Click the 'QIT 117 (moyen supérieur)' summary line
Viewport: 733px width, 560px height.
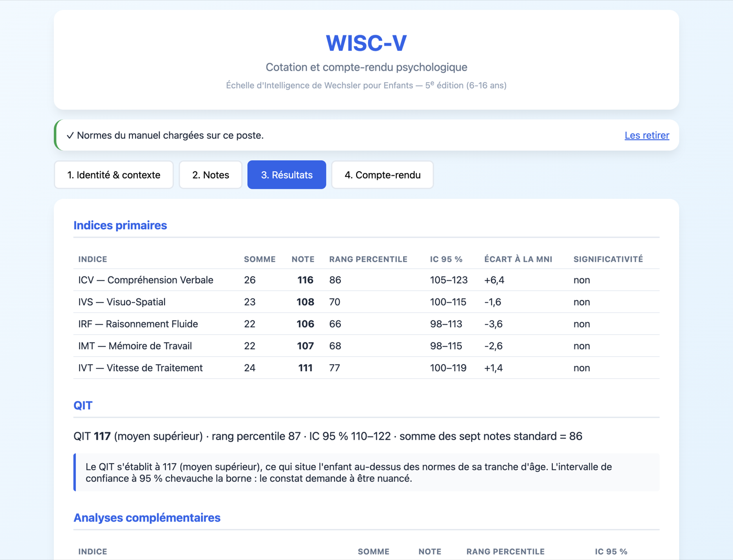point(328,436)
